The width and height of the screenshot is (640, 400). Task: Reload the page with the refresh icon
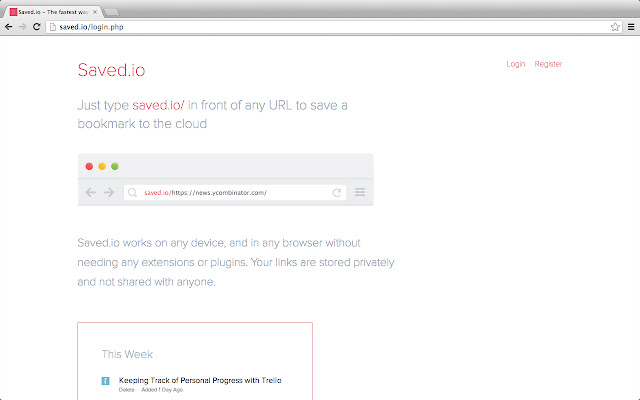coord(36,27)
